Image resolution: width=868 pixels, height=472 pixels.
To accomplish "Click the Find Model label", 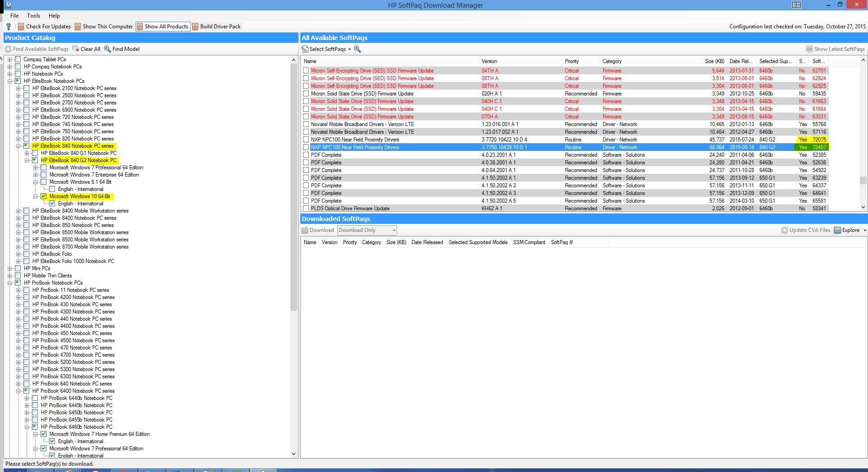I will 126,49.
